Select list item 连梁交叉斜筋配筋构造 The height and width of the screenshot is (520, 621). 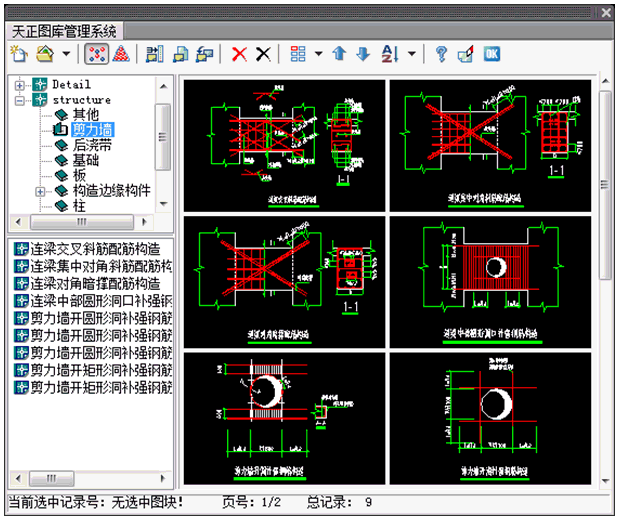tap(95, 249)
